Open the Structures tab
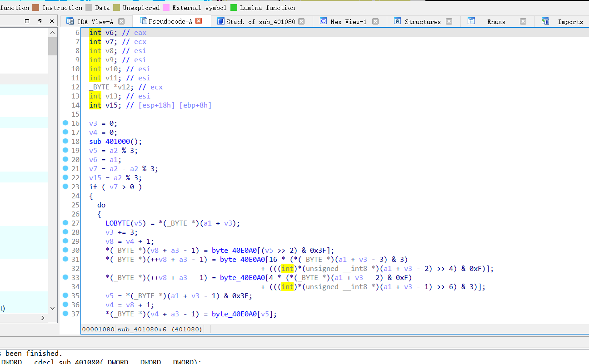The width and height of the screenshot is (589, 364). (x=423, y=21)
